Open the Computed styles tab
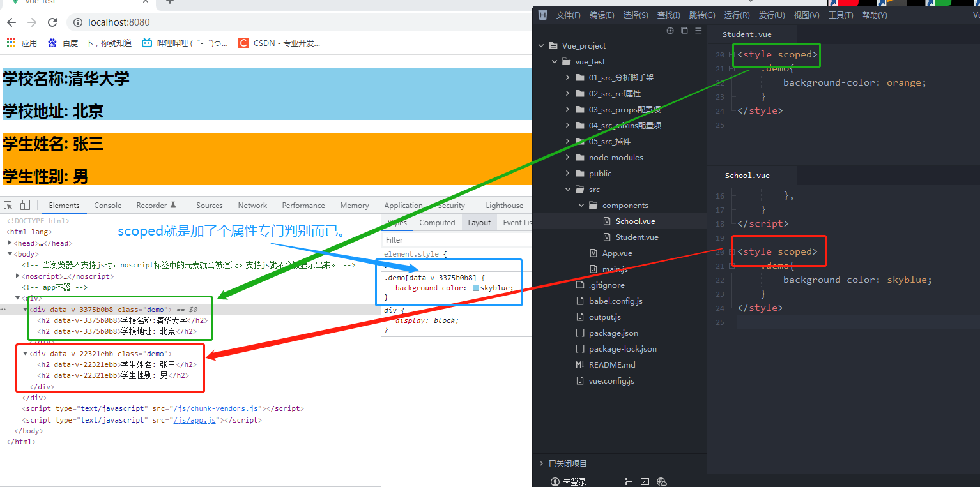 [x=437, y=223]
